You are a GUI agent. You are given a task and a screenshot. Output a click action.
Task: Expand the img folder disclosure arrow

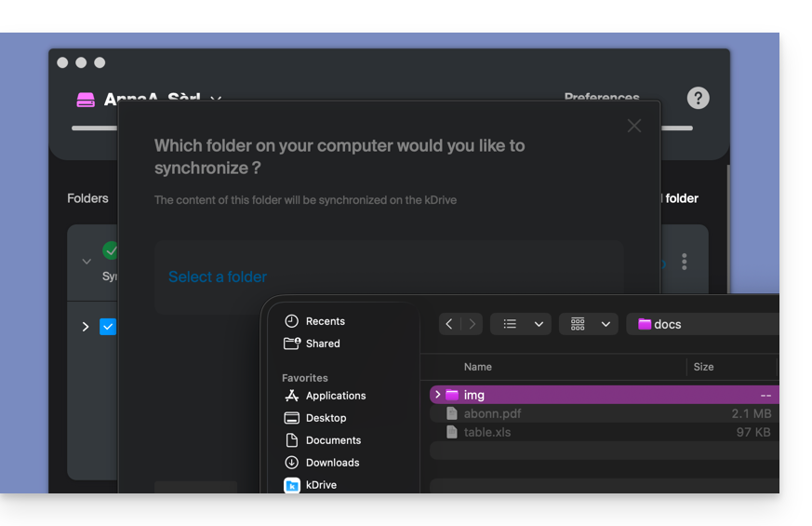437,395
